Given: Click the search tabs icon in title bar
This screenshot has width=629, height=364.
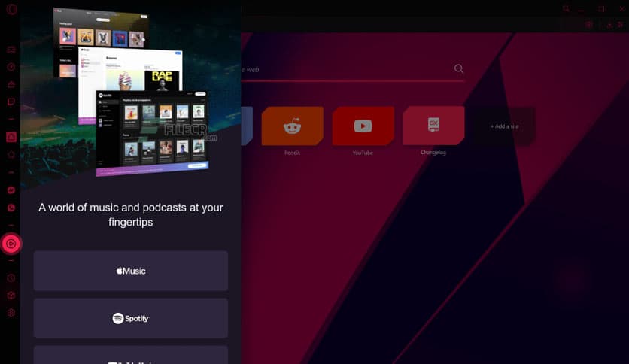Looking at the screenshot, I should (566, 8).
